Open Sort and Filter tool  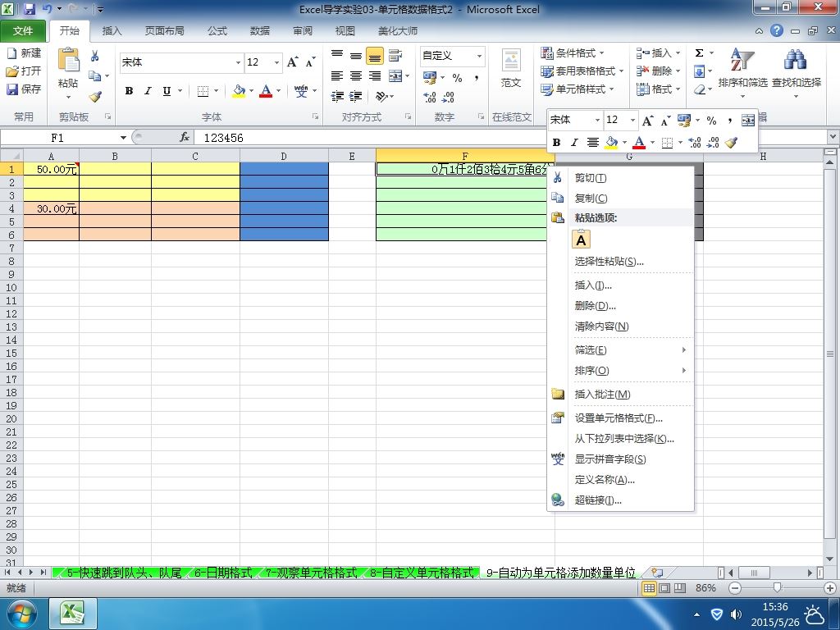tap(742, 72)
